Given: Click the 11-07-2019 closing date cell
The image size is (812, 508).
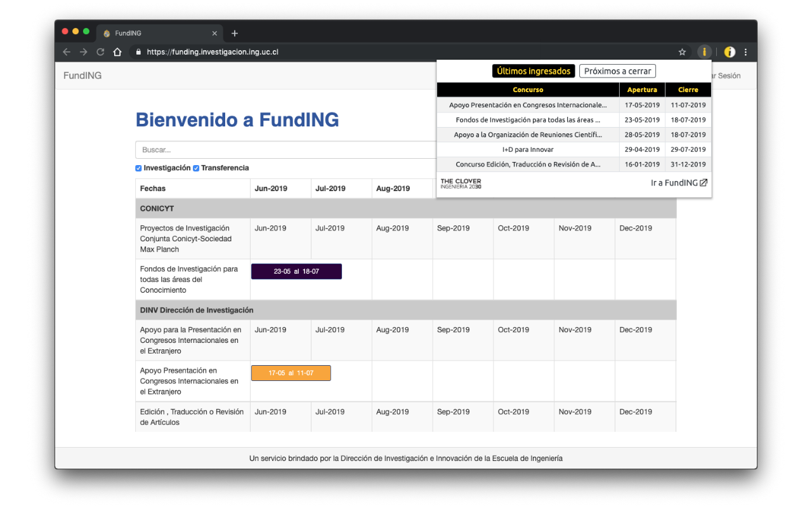Looking at the screenshot, I should pyautogui.click(x=688, y=105).
